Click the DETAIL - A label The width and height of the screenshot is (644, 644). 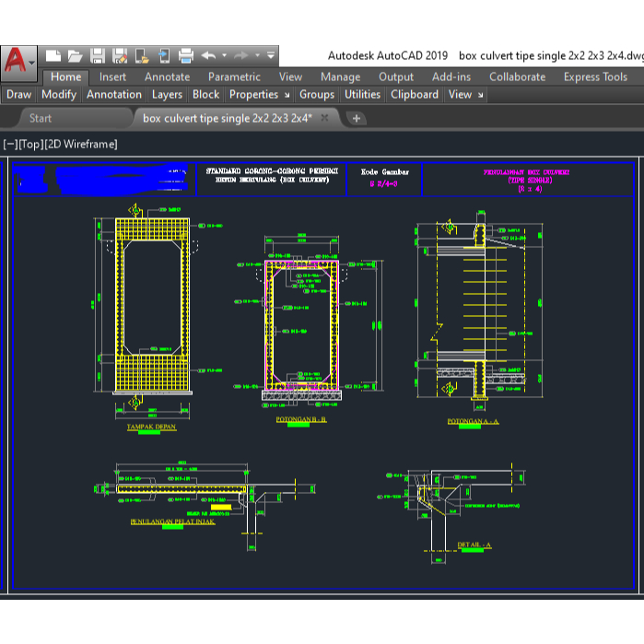(x=474, y=544)
